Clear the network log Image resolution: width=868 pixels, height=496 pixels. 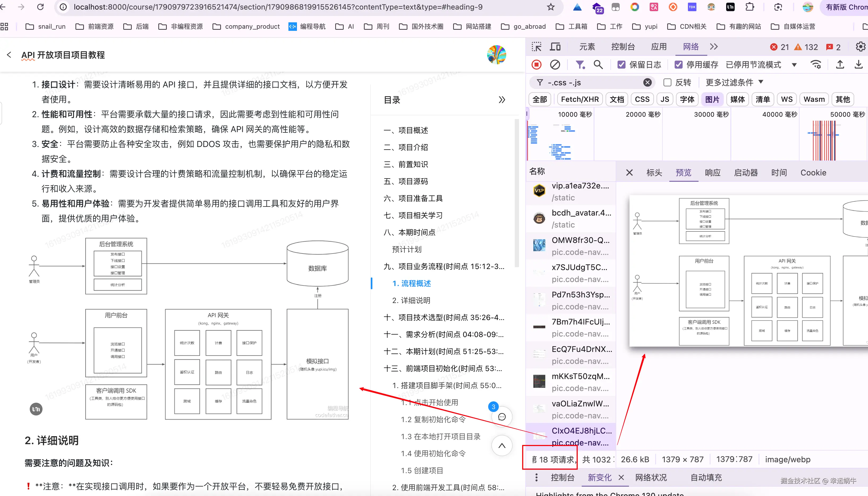pyautogui.click(x=555, y=65)
